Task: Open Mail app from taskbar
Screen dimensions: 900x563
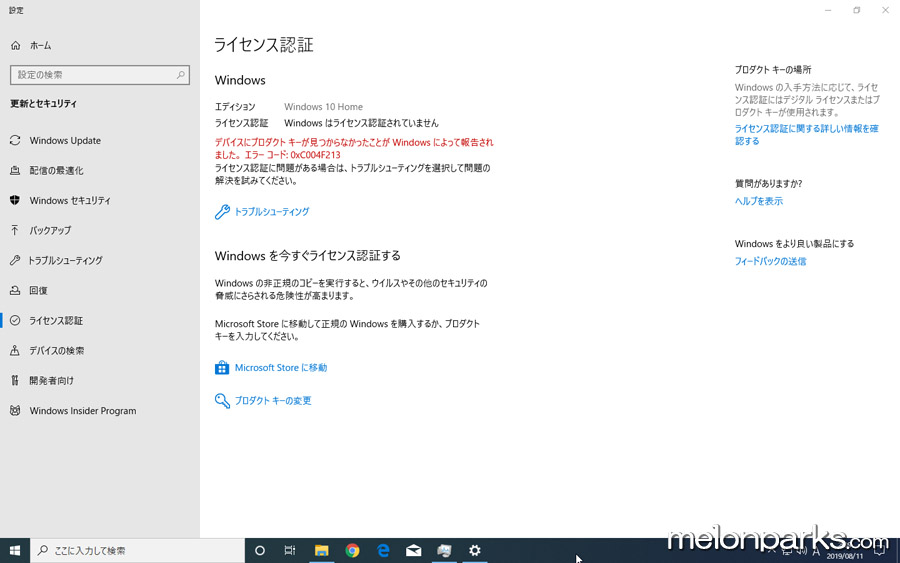Action: [x=414, y=551]
